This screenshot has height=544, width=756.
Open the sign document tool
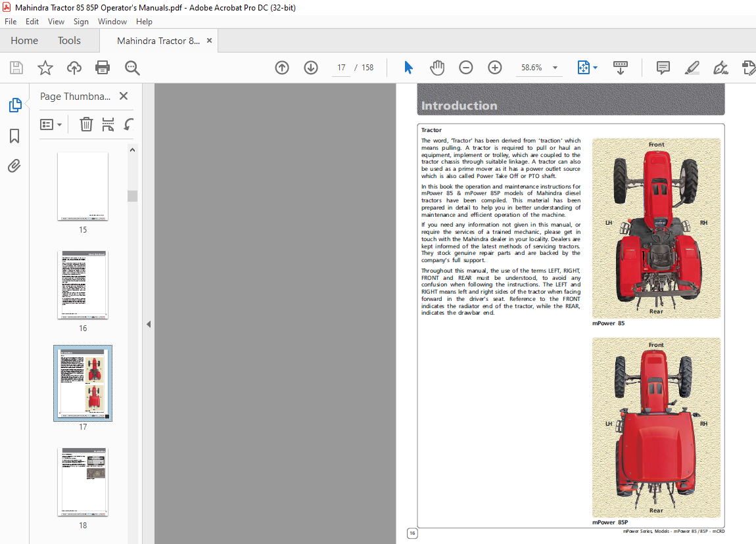(721, 68)
